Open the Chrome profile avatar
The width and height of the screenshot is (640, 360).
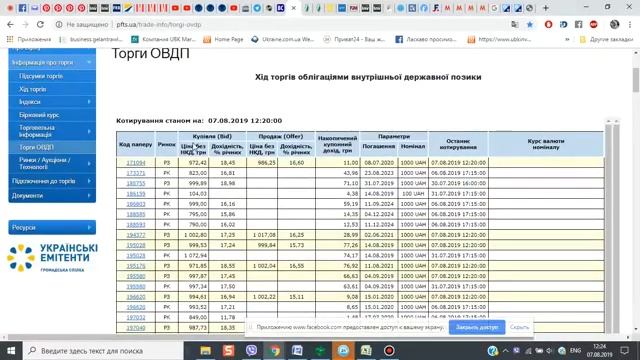(614, 24)
